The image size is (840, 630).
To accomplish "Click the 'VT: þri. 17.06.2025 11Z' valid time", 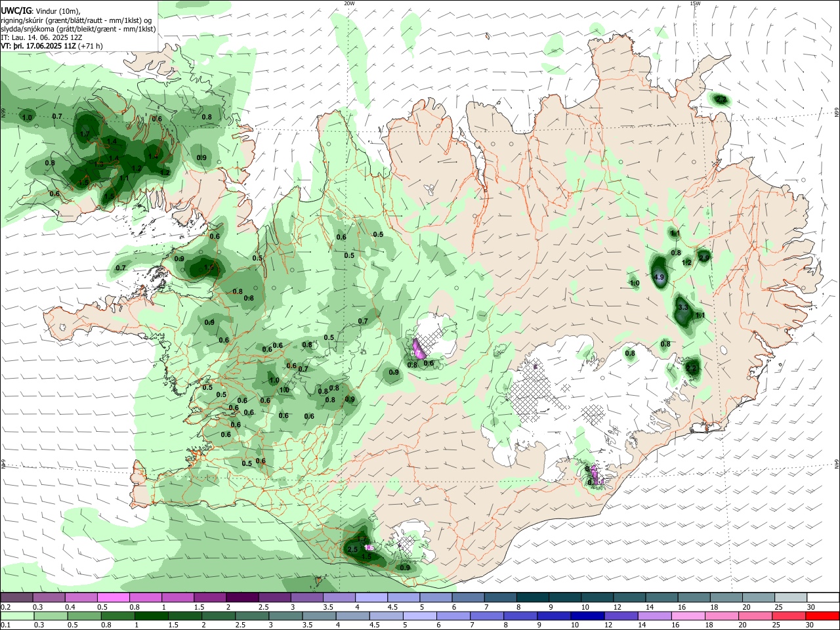I will click(39, 46).
